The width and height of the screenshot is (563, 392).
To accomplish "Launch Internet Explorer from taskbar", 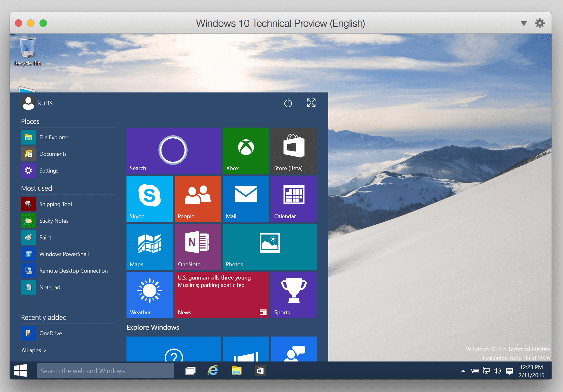I will click(213, 370).
